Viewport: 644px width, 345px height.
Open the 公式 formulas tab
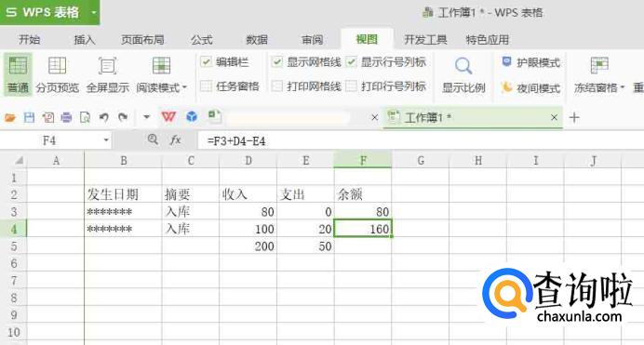point(202,40)
